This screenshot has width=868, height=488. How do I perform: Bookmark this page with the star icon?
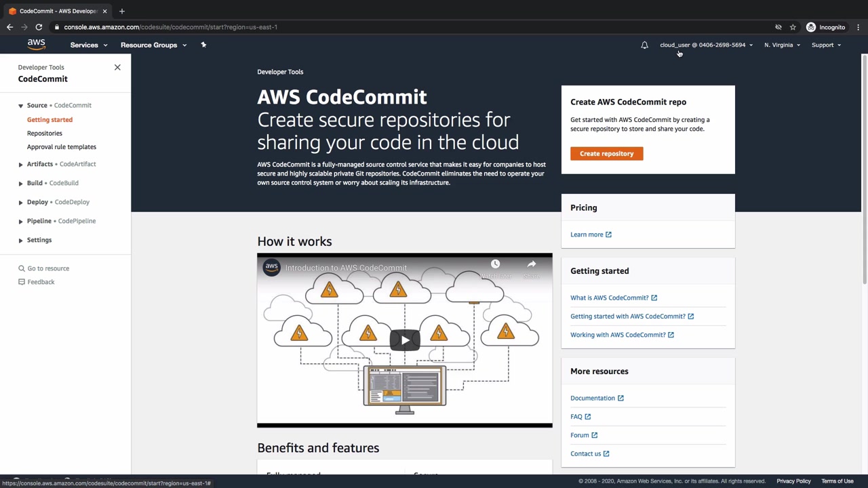click(793, 27)
